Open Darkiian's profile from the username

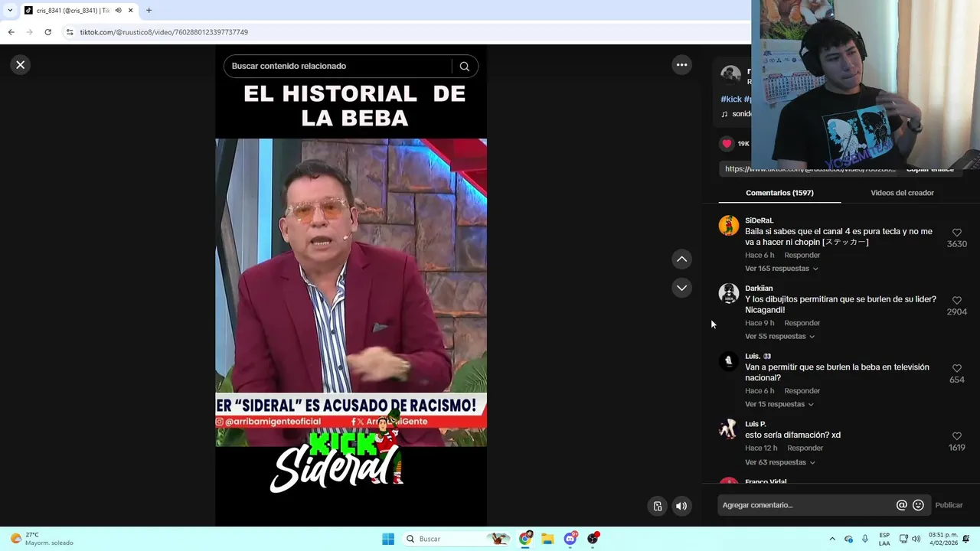pyautogui.click(x=759, y=289)
